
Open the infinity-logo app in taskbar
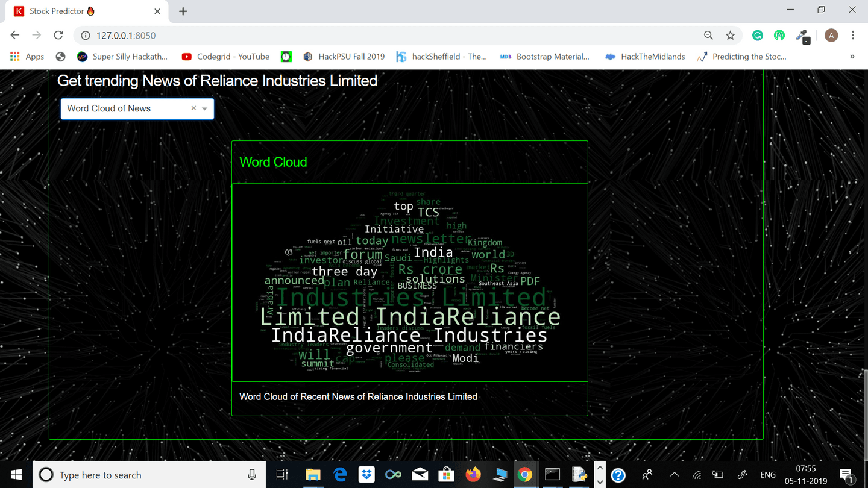coord(394,475)
